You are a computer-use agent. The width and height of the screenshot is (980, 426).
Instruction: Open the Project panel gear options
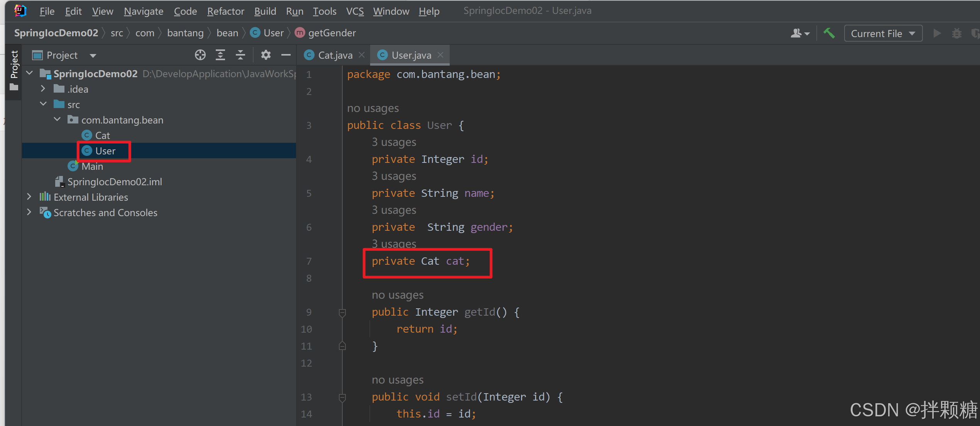[x=266, y=55]
